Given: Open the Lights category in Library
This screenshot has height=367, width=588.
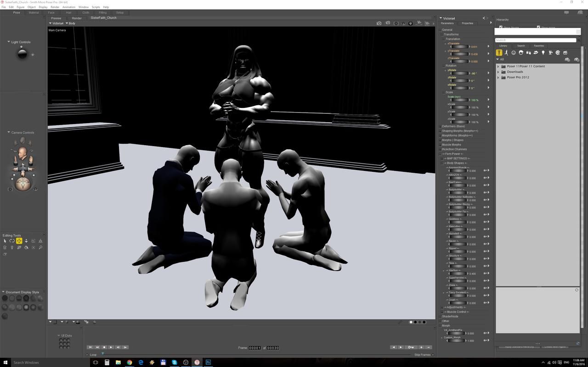Looking at the screenshot, I should 543,53.
